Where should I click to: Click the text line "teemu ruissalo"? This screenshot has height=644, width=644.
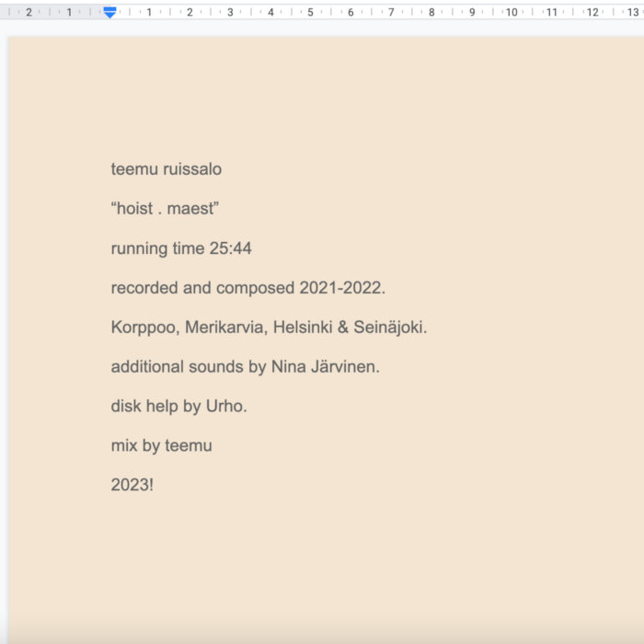click(x=166, y=169)
